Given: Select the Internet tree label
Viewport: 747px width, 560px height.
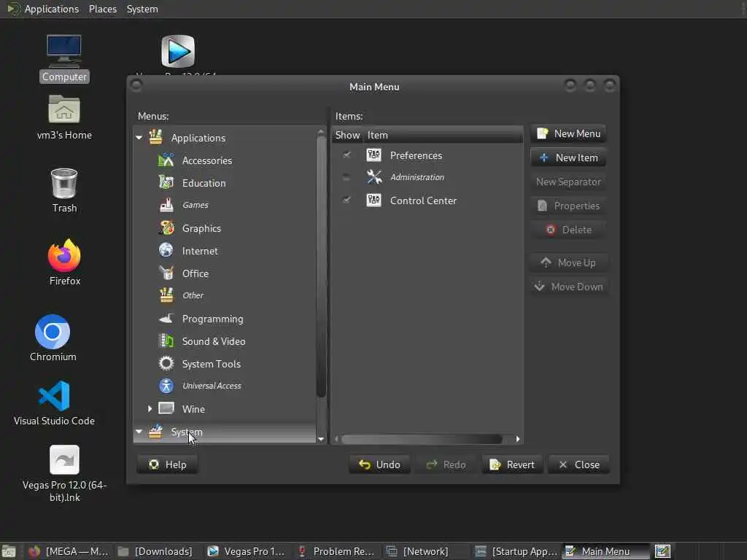Looking at the screenshot, I should click(x=200, y=251).
